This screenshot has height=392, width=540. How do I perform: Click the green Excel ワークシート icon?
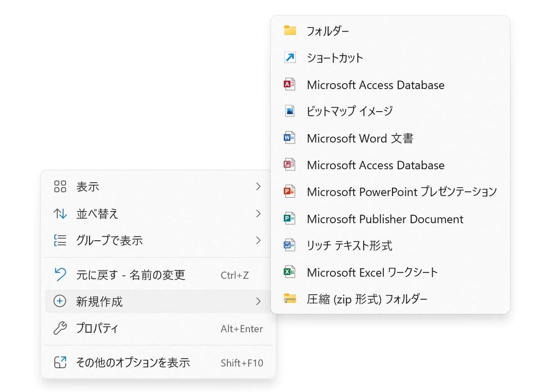coord(290,272)
